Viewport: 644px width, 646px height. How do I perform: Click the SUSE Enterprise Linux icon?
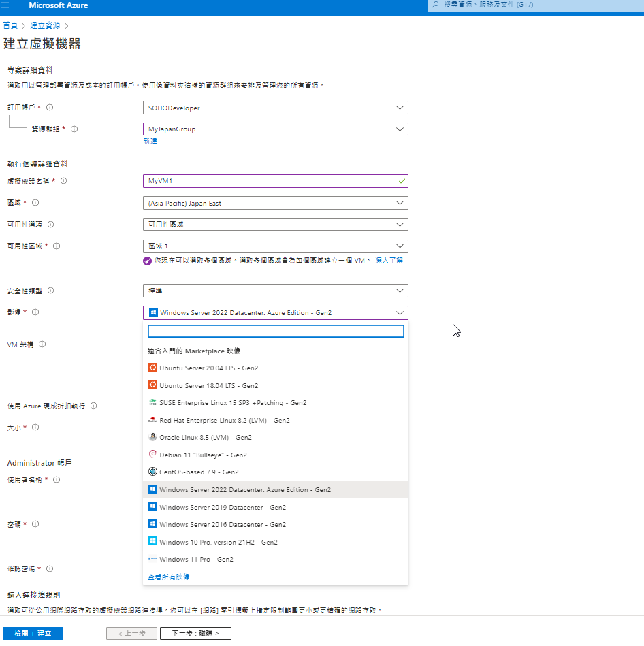click(x=152, y=402)
